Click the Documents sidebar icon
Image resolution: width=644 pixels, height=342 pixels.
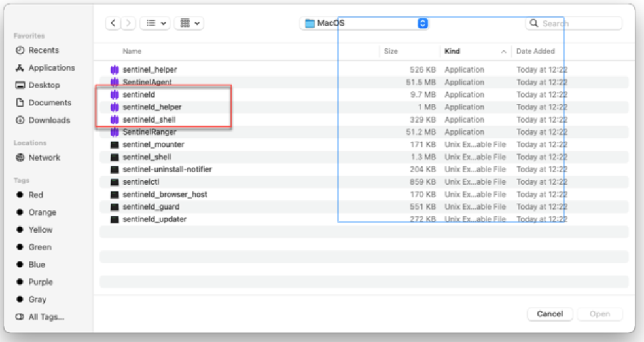(20, 102)
